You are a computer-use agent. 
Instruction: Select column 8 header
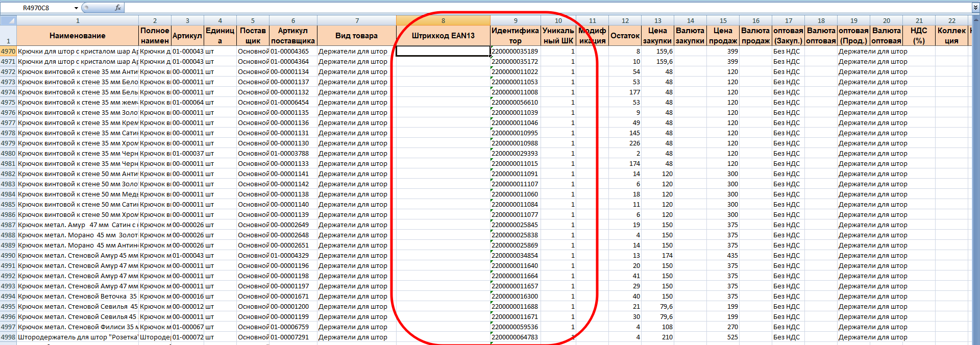pyautogui.click(x=443, y=20)
